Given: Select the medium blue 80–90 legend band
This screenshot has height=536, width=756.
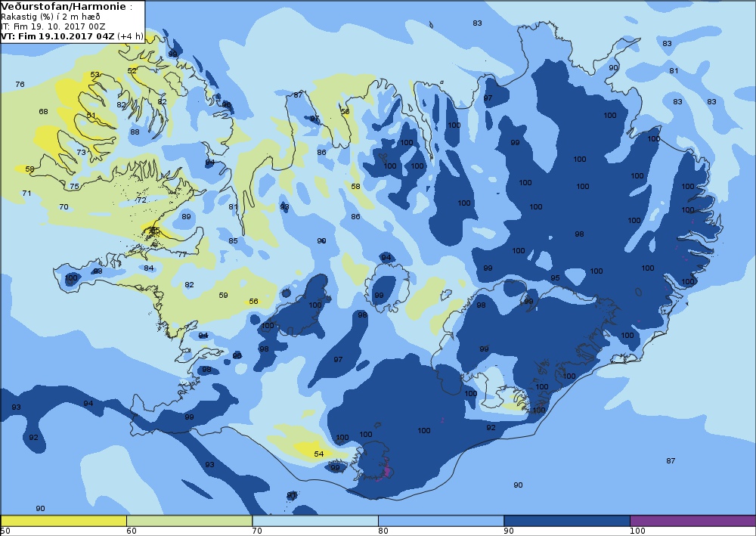Looking at the screenshot, I should coord(441,521).
